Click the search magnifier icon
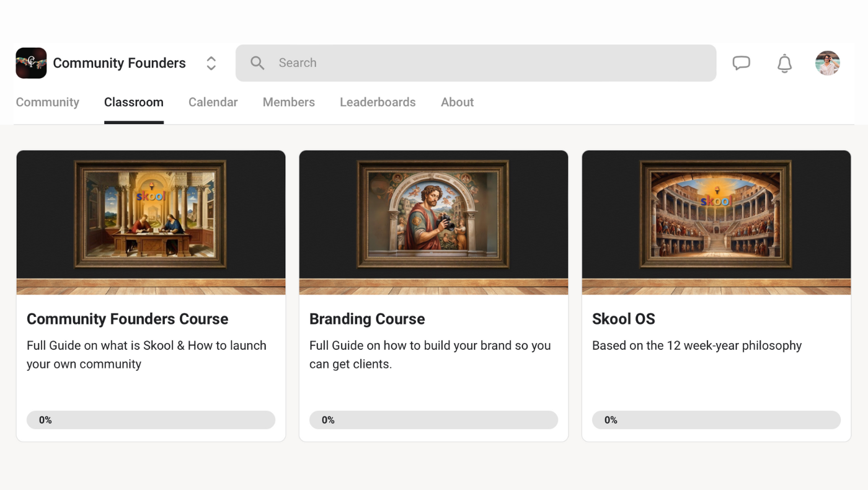Image resolution: width=868 pixels, height=490 pixels. coord(257,63)
